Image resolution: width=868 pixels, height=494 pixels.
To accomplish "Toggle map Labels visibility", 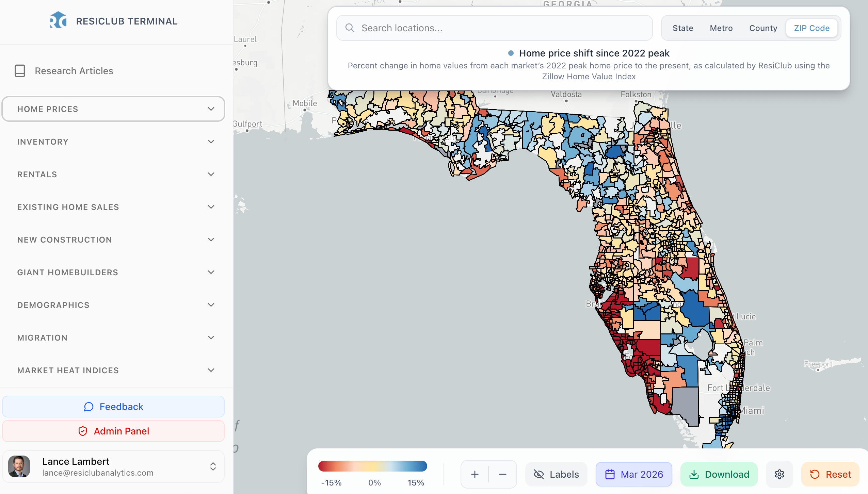I will 556,474.
